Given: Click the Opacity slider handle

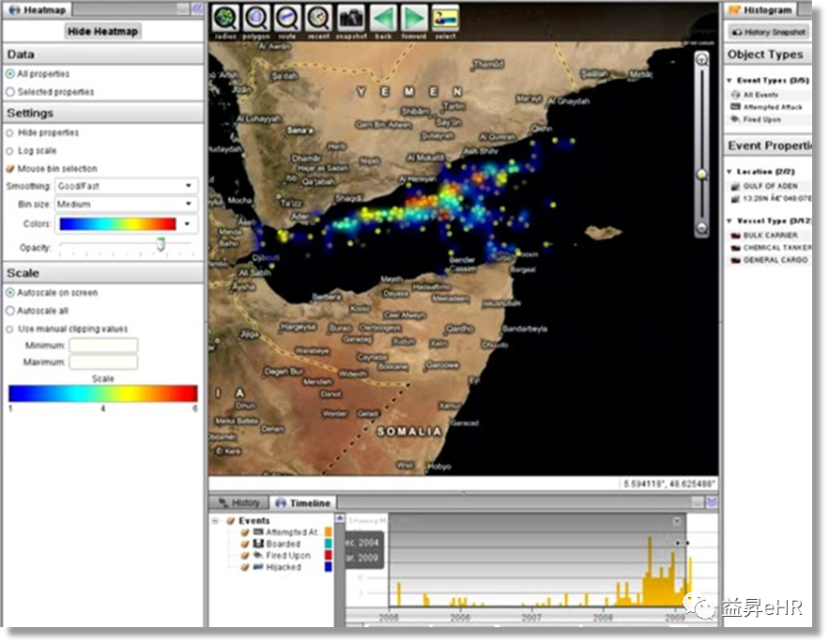Looking at the screenshot, I should [x=161, y=244].
